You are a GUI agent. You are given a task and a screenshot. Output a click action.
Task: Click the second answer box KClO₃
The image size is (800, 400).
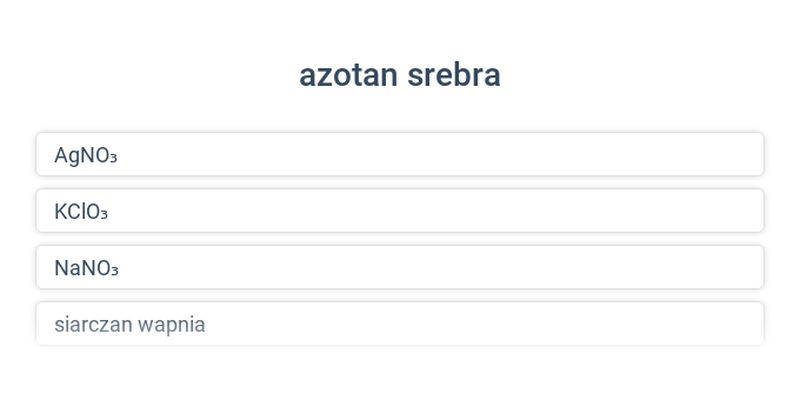(x=400, y=211)
